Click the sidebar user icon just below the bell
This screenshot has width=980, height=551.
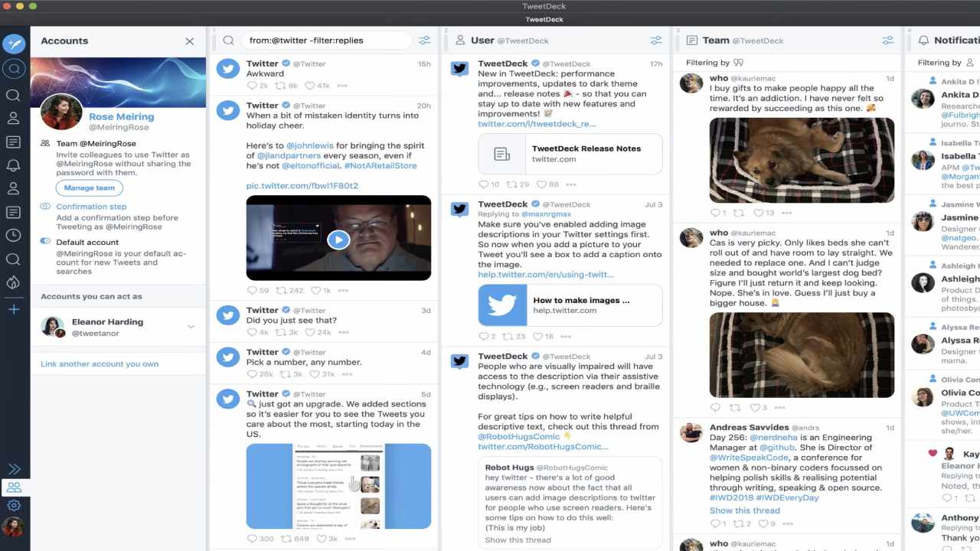[13, 188]
